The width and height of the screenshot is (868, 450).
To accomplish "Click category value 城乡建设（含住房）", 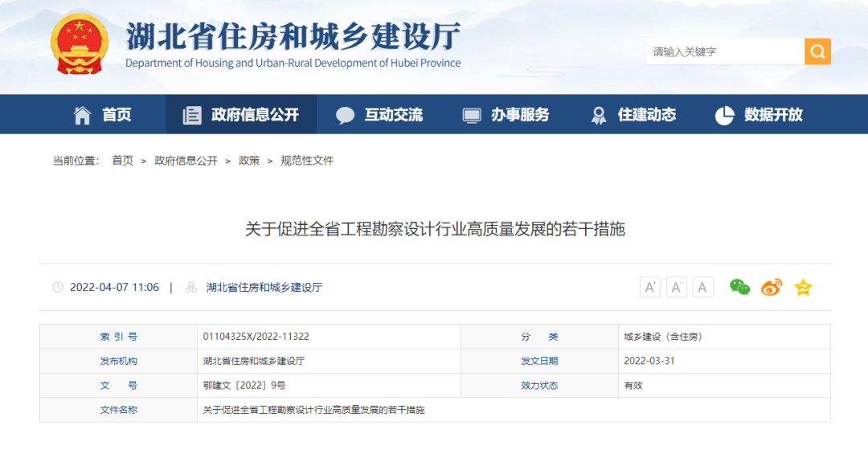I will (x=663, y=337).
